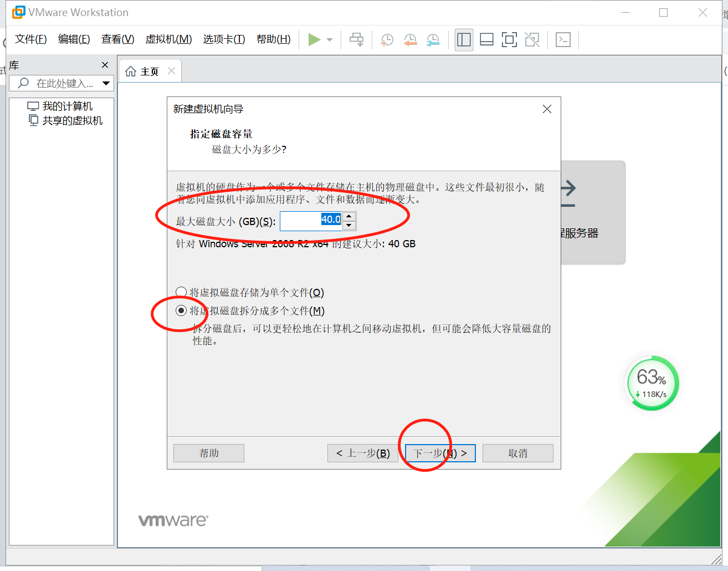Increase disk size with the up spinner

coord(349,216)
